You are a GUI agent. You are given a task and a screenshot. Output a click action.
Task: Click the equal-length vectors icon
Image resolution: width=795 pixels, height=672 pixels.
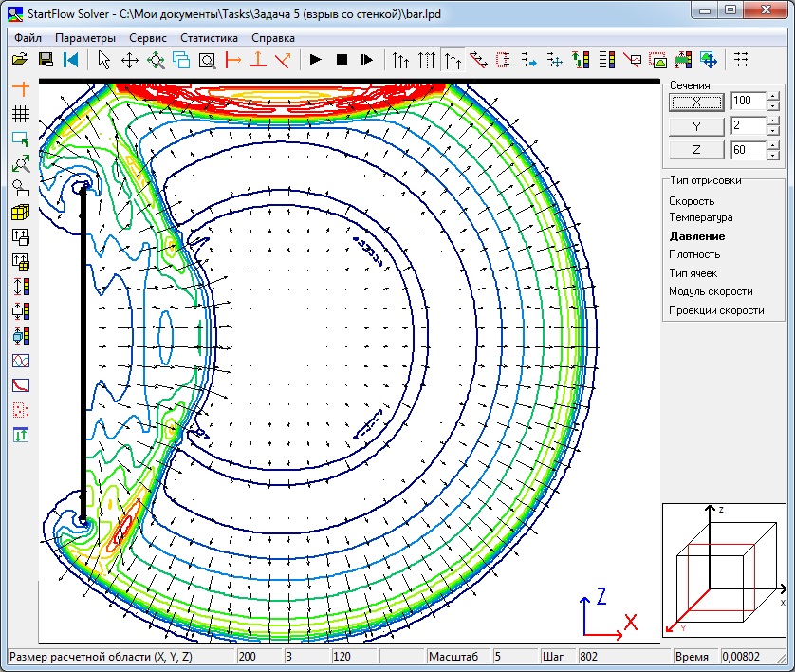(x=426, y=61)
